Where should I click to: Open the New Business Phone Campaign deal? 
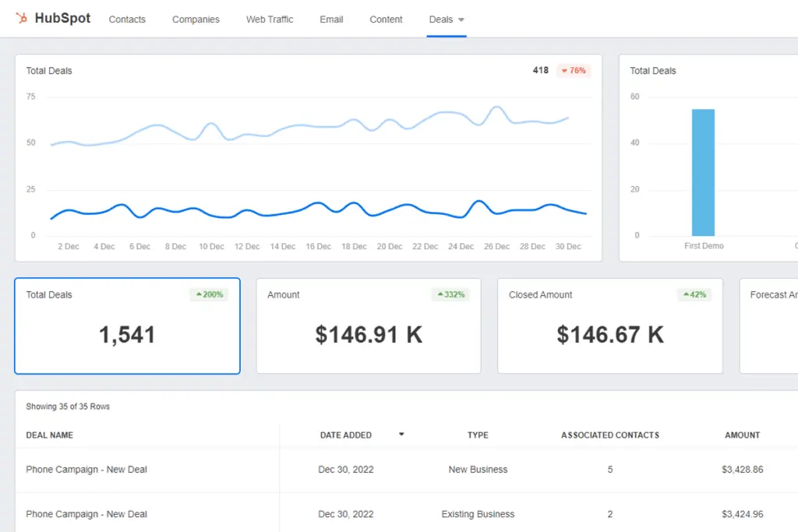(x=87, y=470)
